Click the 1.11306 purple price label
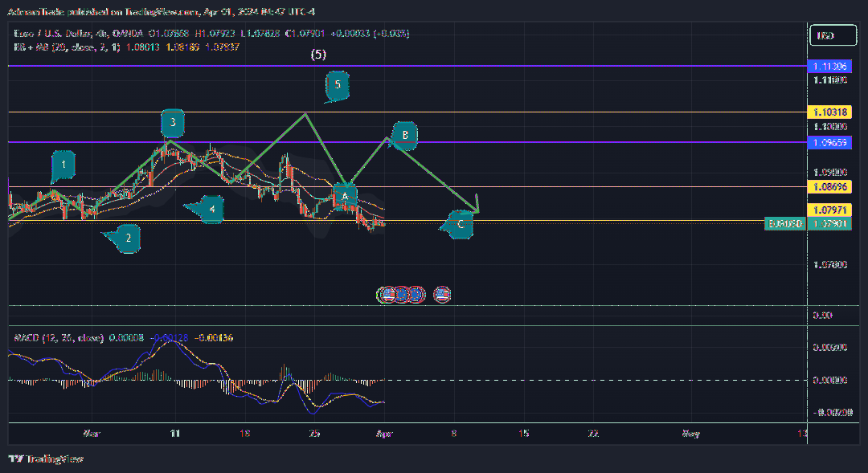 click(x=829, y=67)
